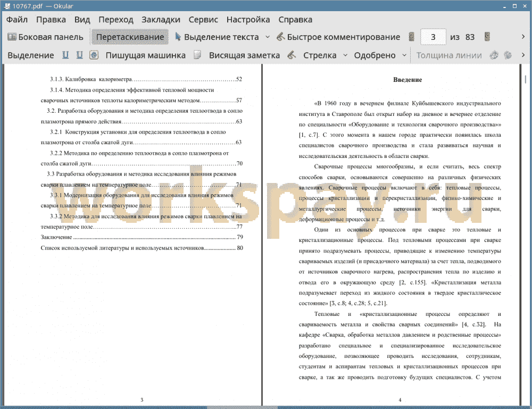Open the Стрелка shape dropdown arrow
This screenshot has height=409, width=532.
click(345, 55)
